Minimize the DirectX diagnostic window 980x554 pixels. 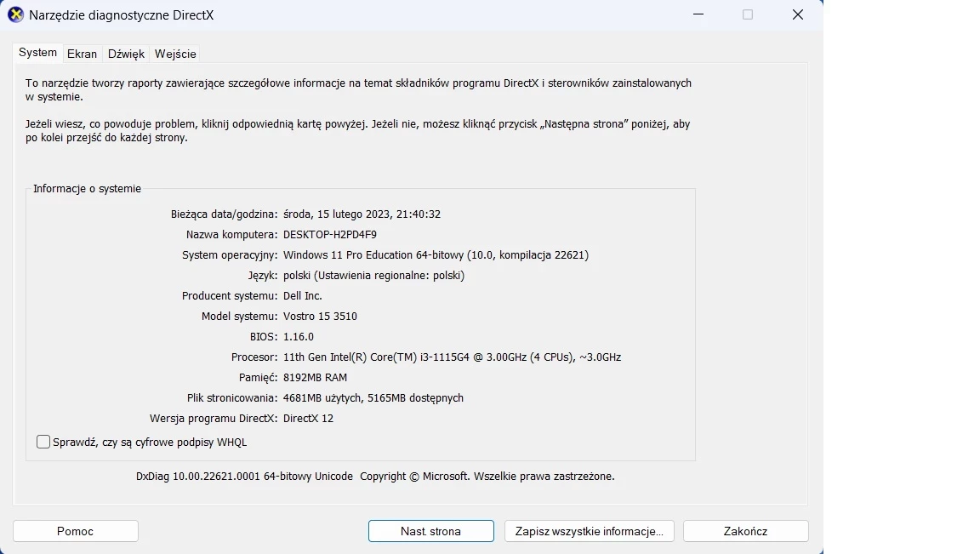click(698, 14)
